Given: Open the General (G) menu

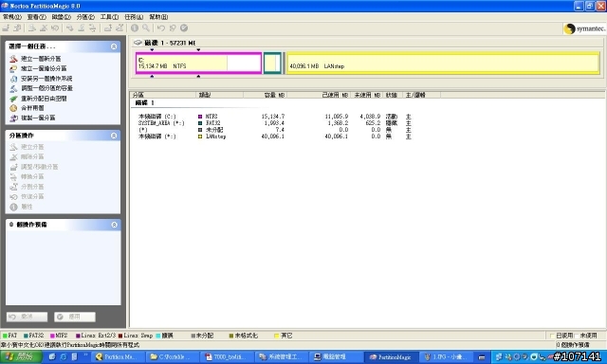Looking at the screenshot, I should 12,17.
